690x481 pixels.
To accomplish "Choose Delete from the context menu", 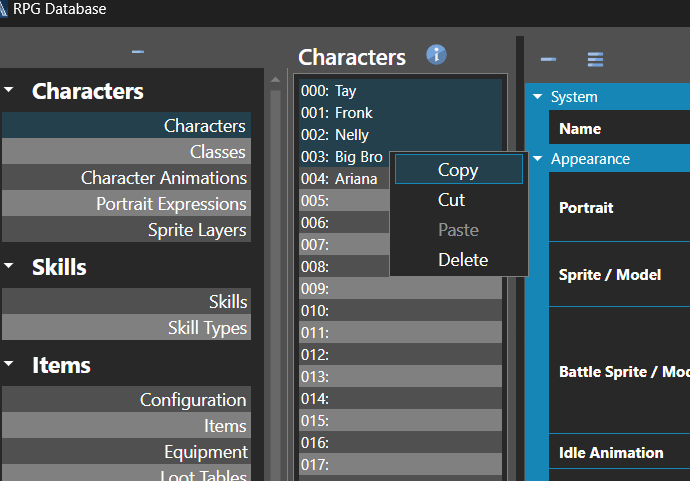I will click(x=463, y=260).
